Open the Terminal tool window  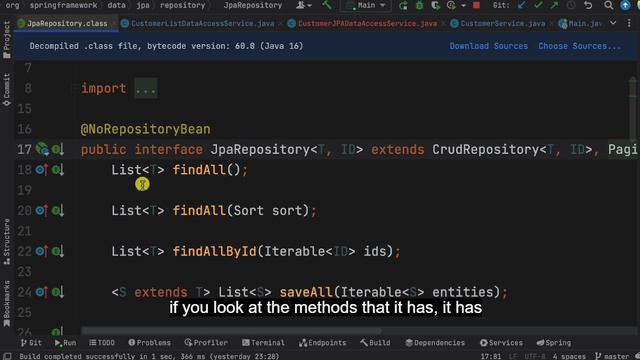[x=263, y=343]
